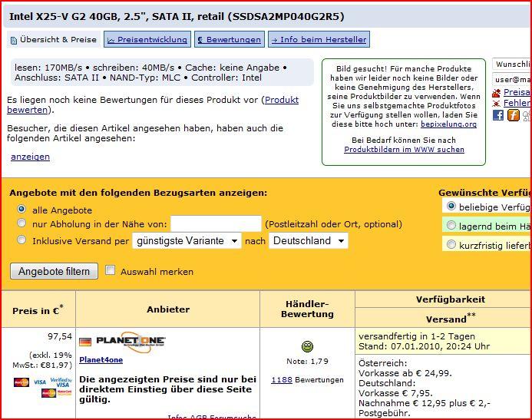Select the alle Angebote radio button

coord(21,209)
